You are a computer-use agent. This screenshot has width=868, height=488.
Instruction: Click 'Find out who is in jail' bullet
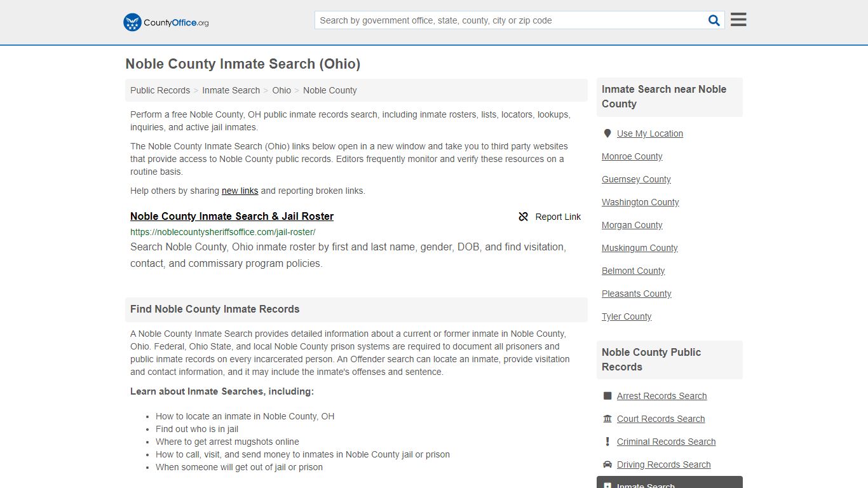click(x=197, y=429)
